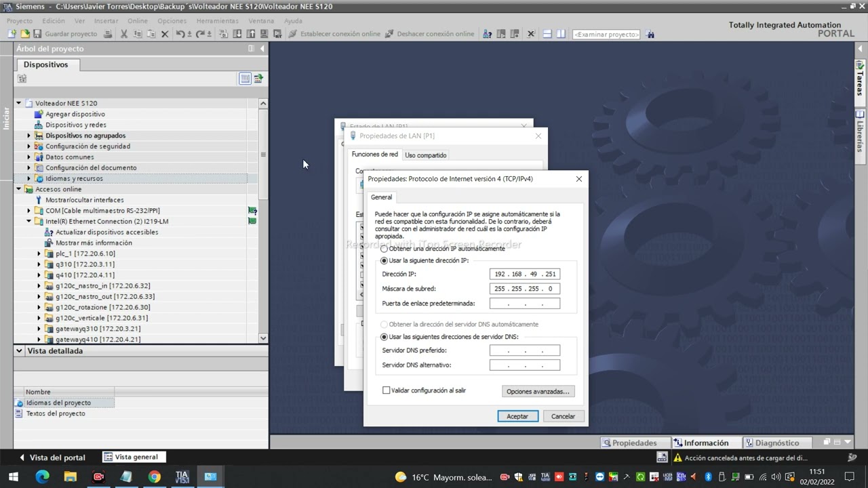Image resolution: width=868 pixels, height=488 pixels.
Task: Click the Guardar proyecto save icon
Action: pos(37,34)
